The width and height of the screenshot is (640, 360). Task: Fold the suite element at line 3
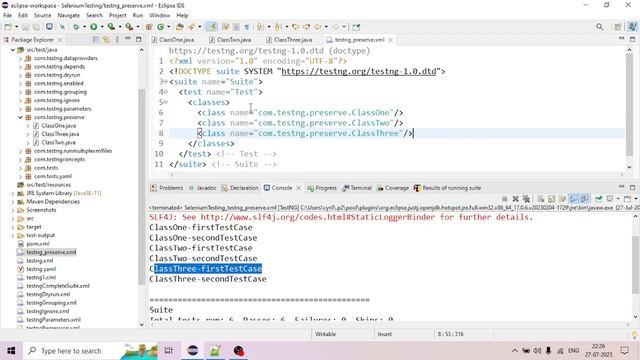166,82
